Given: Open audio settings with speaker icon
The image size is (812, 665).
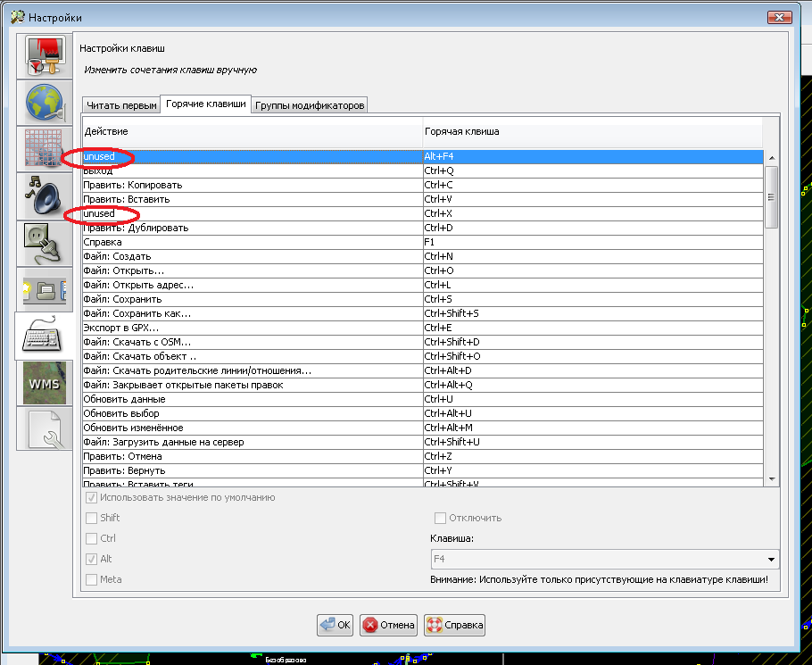Looking at the screenshot, I should pyautogui.click(x=45, y=195).
